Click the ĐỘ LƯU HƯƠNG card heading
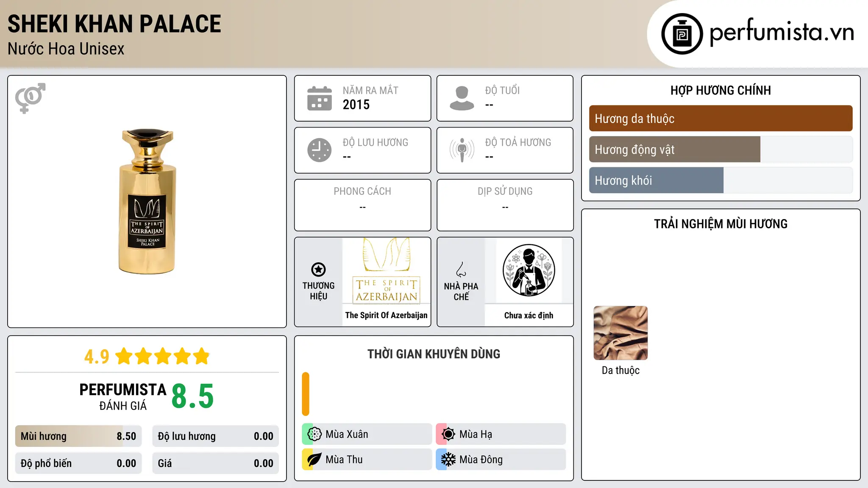The image size is (868, 488). point(375,142)
